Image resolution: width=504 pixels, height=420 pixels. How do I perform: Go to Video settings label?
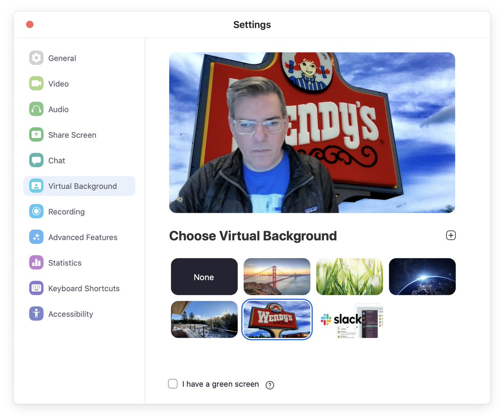[x=58, y=84]
